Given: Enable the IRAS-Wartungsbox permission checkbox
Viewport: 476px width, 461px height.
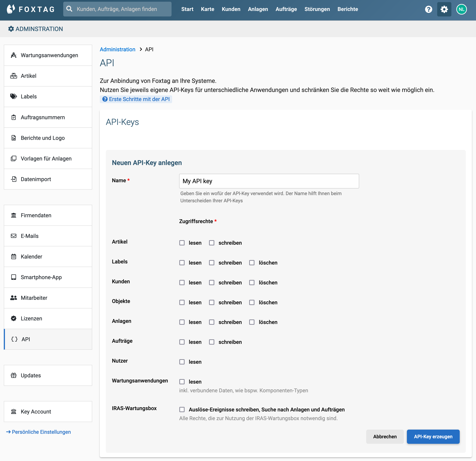Looking at the screenshot, I should (182, 409).
